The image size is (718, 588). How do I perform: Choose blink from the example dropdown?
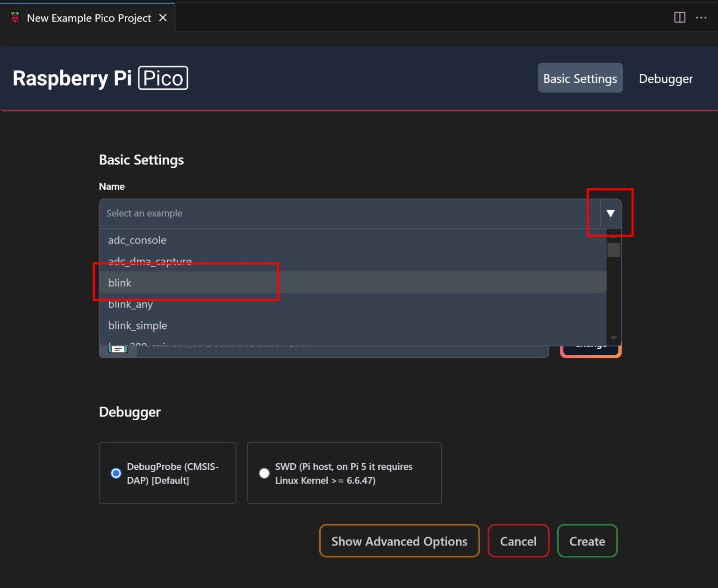pos(120,282)
